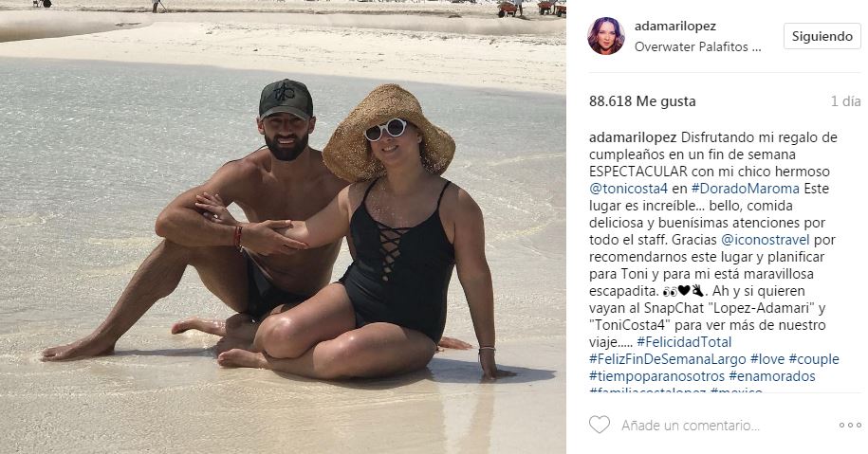The width and height of the screenshot is (868, 454).
Task: Open the #DoradoMaroma hashtag
Action: point(745,189)
